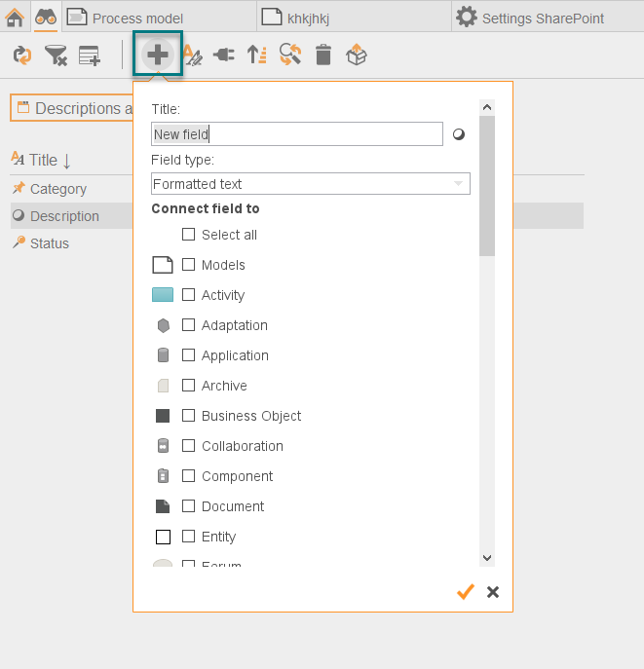Image resolution: width=644 pixels, height=669 pixels.
Task: Click the plug connect icon
Action: (224, 56)
